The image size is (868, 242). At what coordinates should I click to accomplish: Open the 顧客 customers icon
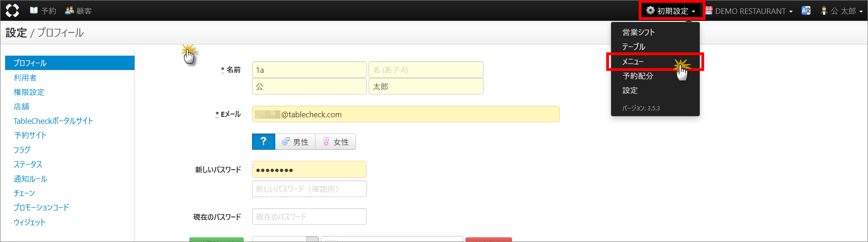70,10
